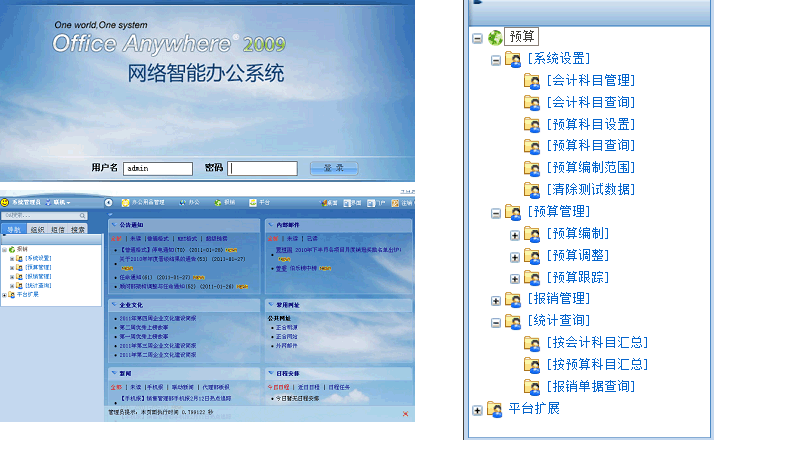Select [系统设置] label in enlarged tree
The image size is (800, 452).
tap(559, 59)
